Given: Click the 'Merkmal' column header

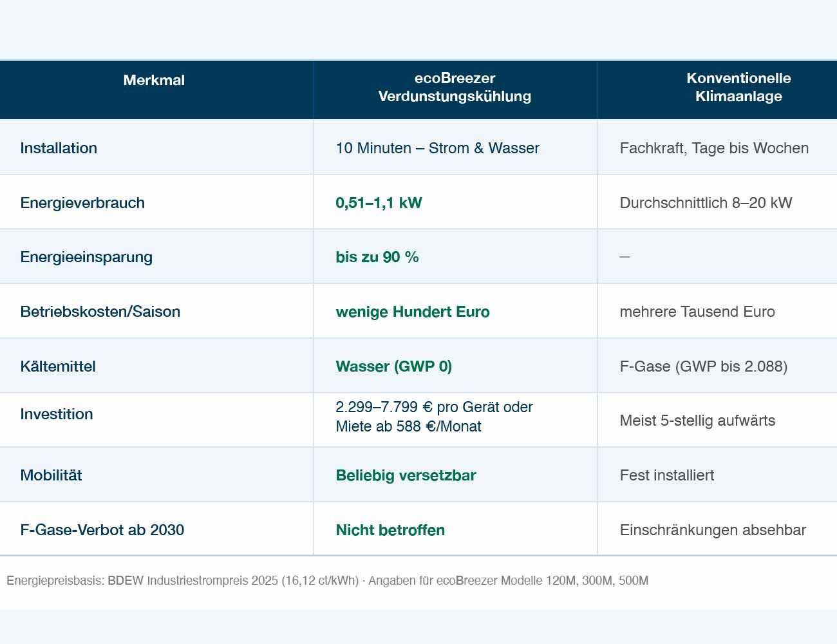Looking at the screenshot, I should tap(154, 80).
